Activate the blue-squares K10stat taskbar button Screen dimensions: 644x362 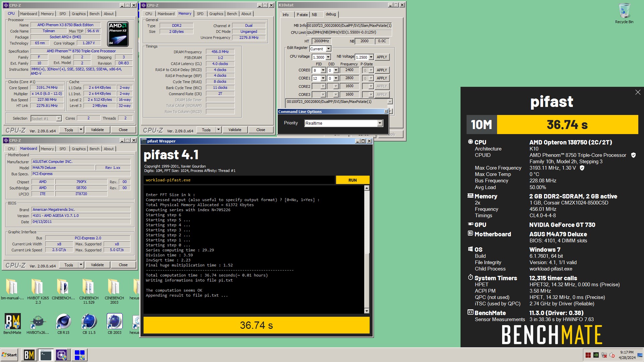[x=79, y=355]
